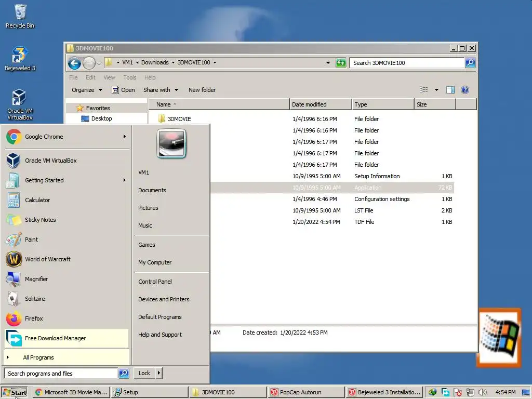Open view options dropdown arrow

[436, 90]
